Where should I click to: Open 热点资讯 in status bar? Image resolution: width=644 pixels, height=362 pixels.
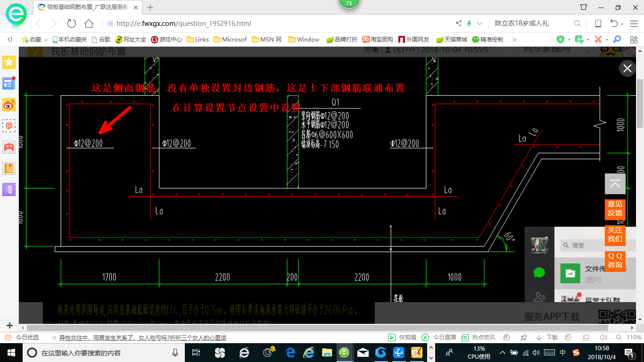pyautogui.click(x=479, y=337)
